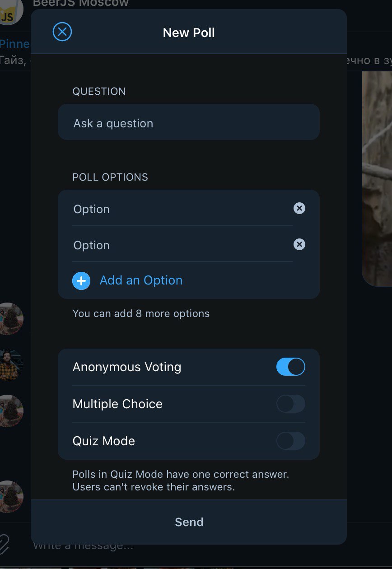Enable the Multiple Choice switch
The height and width of the screenshot is (569, 392).
click(291, 404)
